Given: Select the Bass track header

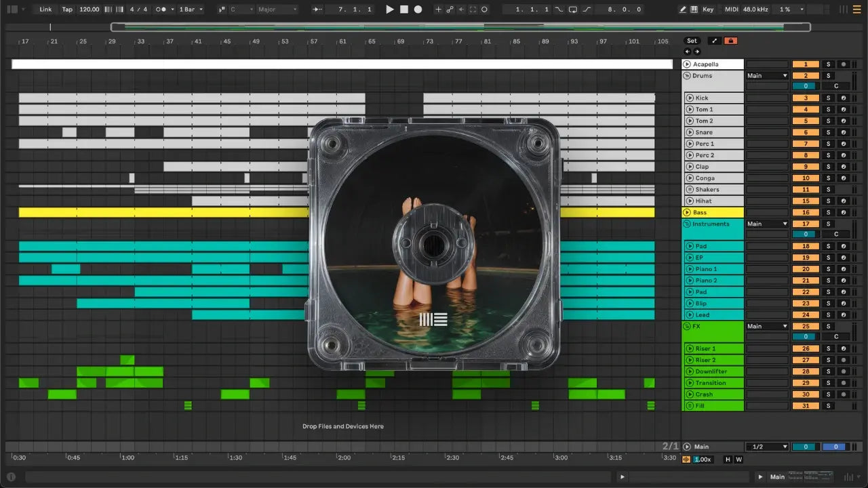Looking at the screenshot, I should pyautogui.click(x=712, y=213).
